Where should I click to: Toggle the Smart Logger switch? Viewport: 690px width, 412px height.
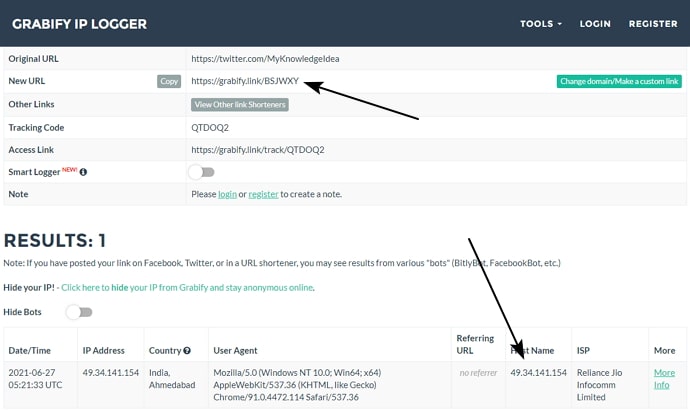coord(202,172)
